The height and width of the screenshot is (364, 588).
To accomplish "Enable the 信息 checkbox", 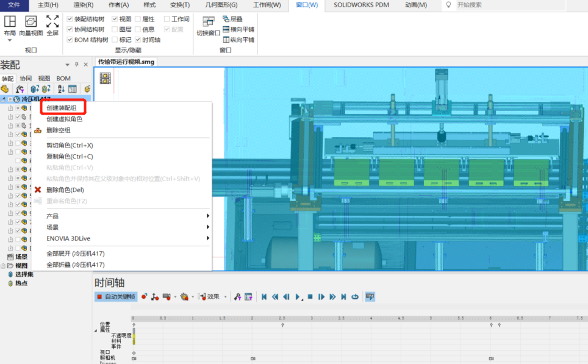I will click(138, 29).
